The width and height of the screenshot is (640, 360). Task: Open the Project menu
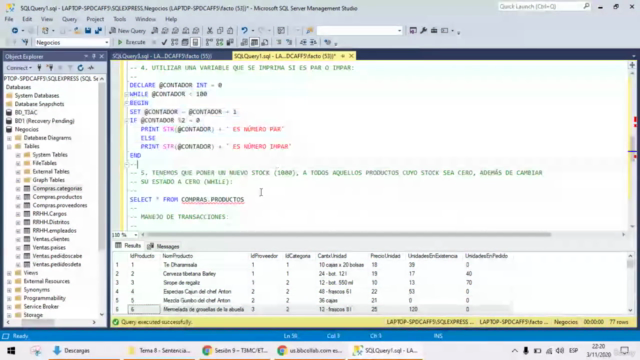click(95, 19)
